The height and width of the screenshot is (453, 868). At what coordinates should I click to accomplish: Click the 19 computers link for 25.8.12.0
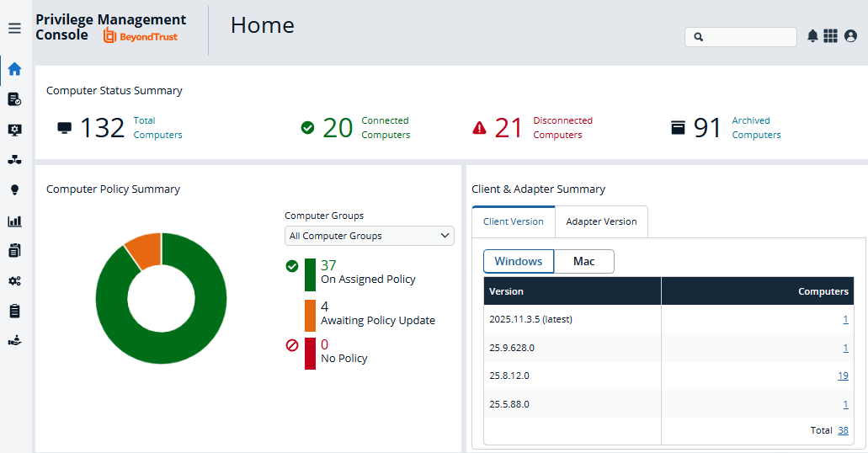(843, 376)
